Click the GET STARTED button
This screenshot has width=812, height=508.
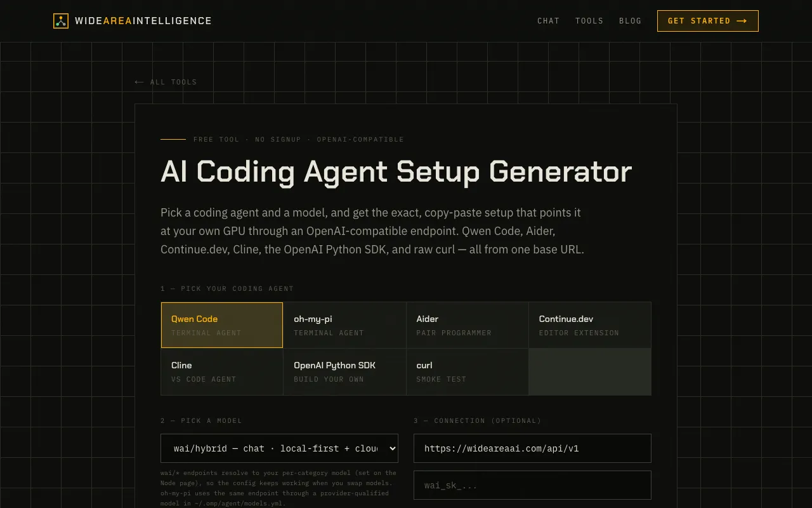[708, 21]
